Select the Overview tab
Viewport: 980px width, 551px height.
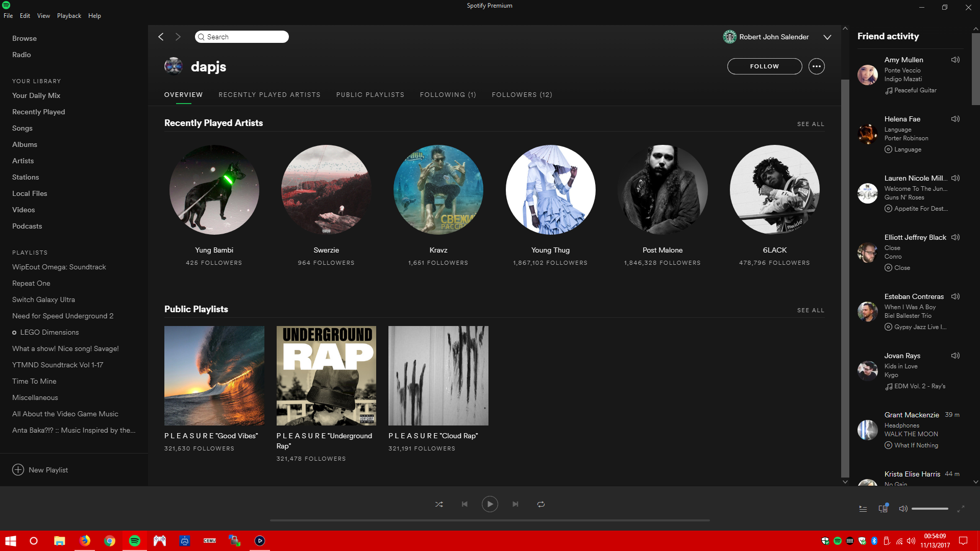(183, 95)
